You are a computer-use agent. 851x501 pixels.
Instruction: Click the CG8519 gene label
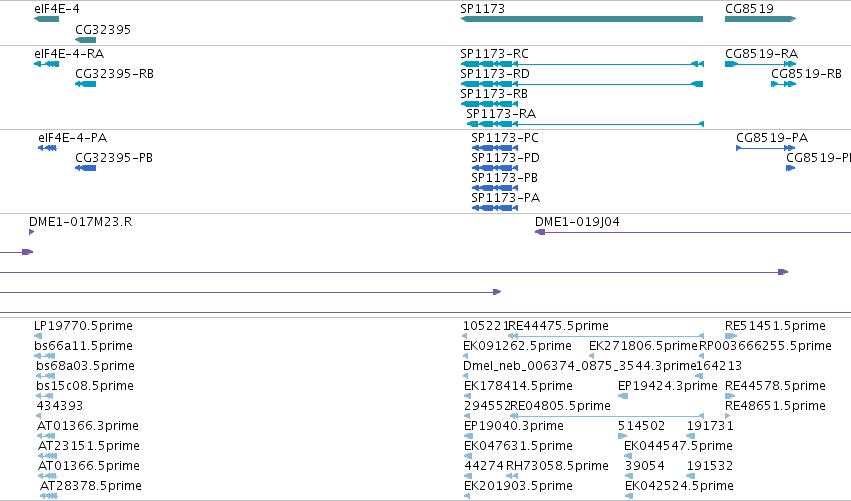pos(750,9)
